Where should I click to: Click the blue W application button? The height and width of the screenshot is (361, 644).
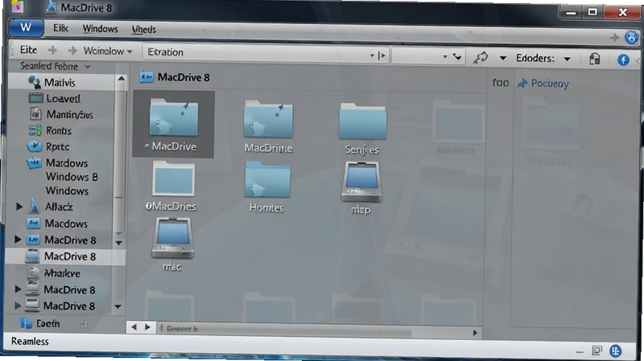(x=26, y=28)
